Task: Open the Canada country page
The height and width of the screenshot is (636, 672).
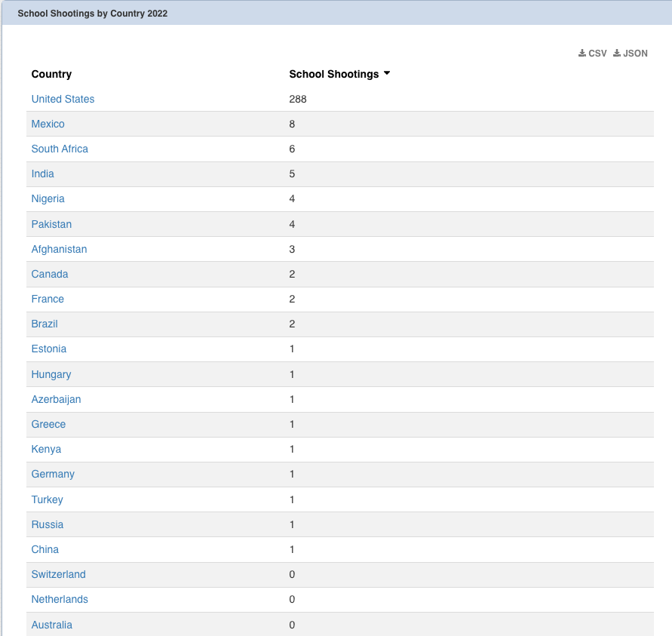Action: [x=49, y=274]
